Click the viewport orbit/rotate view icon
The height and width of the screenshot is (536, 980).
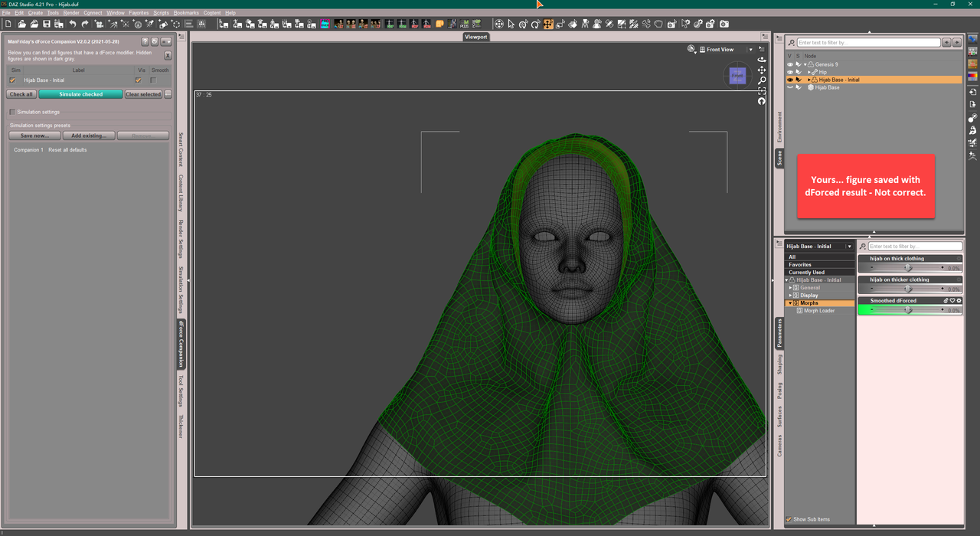point(762,60)
